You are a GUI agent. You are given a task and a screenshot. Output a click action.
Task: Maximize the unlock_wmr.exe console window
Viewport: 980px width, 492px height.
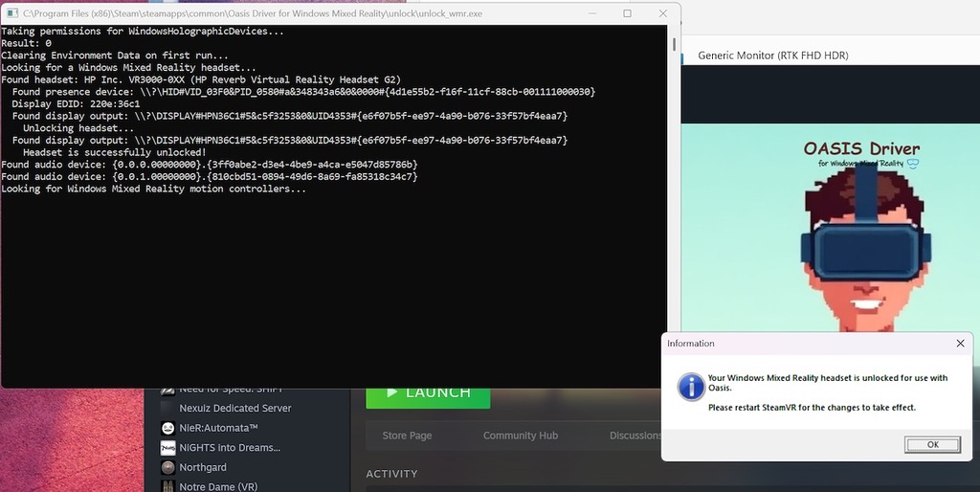tap(627, 13)
